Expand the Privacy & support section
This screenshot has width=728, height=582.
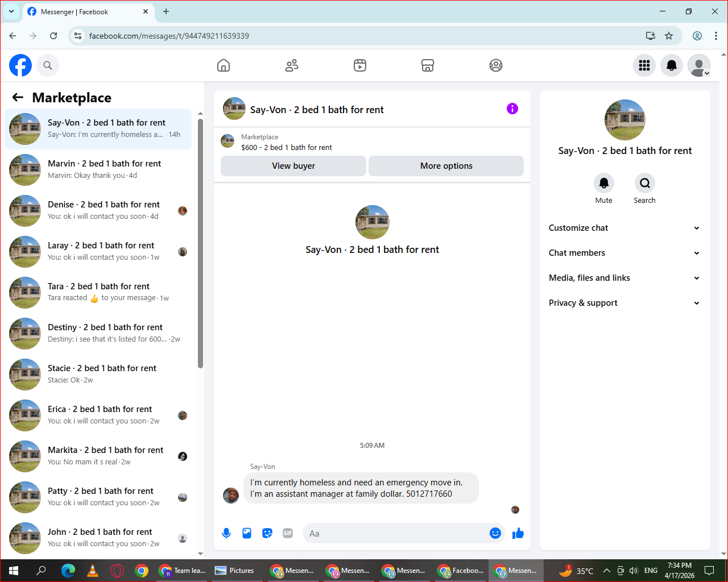pyautogui.click(x=624, y=303)
